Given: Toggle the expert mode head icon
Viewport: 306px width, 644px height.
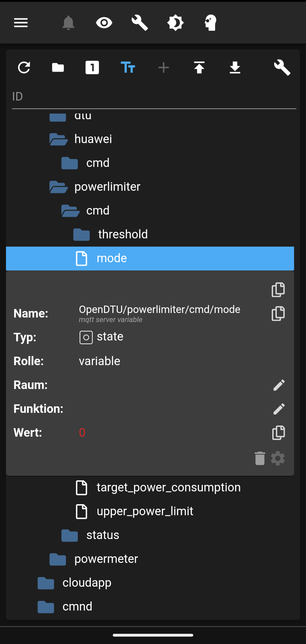Looking at the screenshot, I should 211,23.
